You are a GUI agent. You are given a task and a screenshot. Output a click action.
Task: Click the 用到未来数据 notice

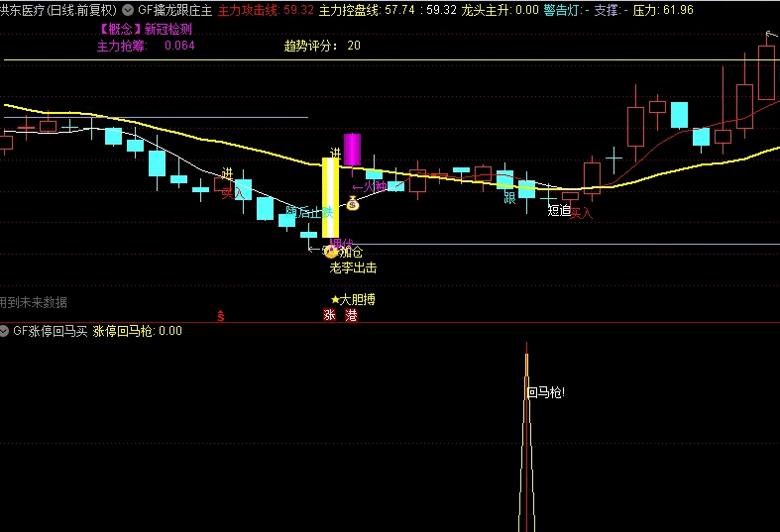34,302
